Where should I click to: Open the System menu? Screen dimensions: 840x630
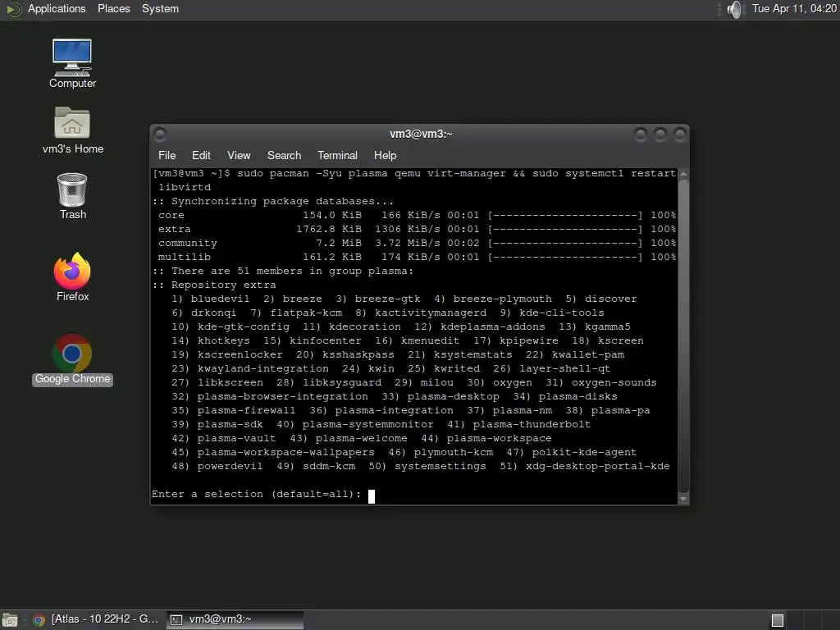(160, 9)
